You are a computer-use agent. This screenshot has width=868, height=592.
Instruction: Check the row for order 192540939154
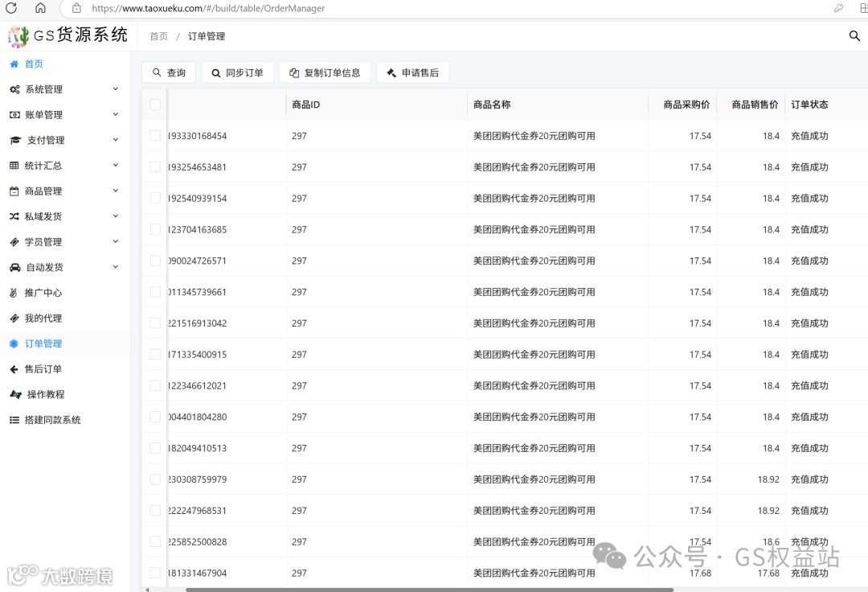click(x=156, y=198)
